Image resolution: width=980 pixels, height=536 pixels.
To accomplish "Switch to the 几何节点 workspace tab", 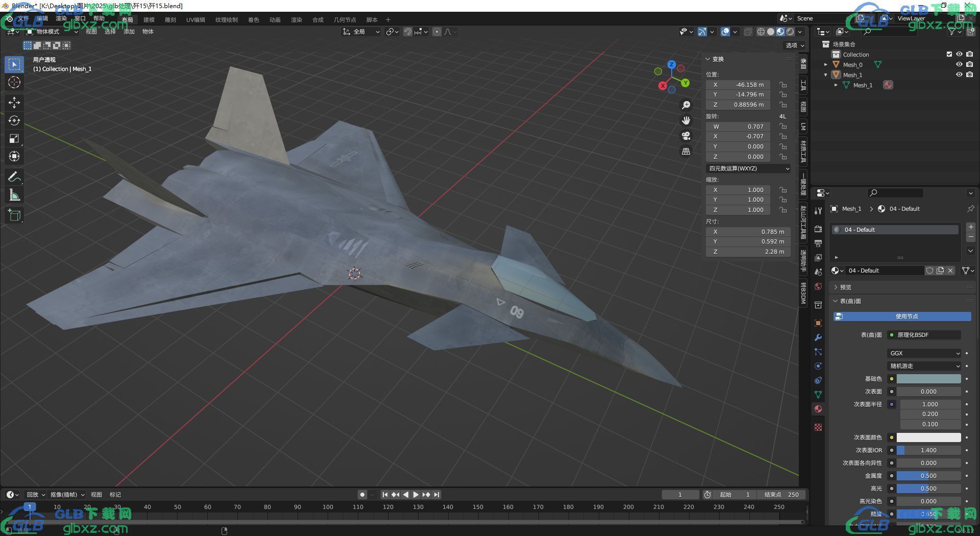I will tap(345, 20).
